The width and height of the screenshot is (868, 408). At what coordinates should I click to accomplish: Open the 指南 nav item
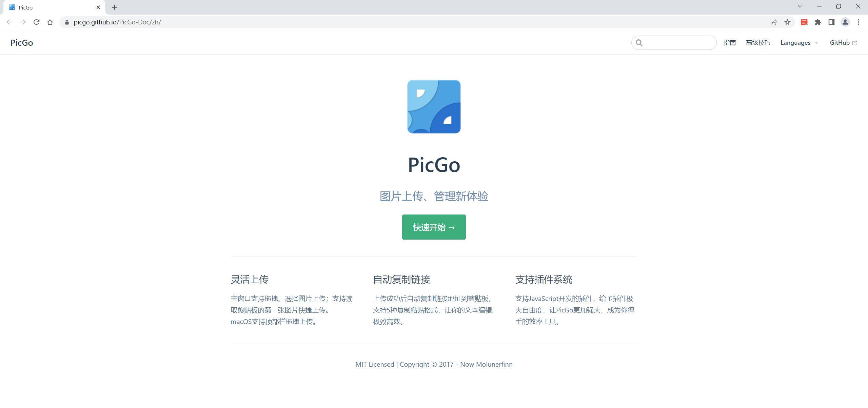pos(730,43)
